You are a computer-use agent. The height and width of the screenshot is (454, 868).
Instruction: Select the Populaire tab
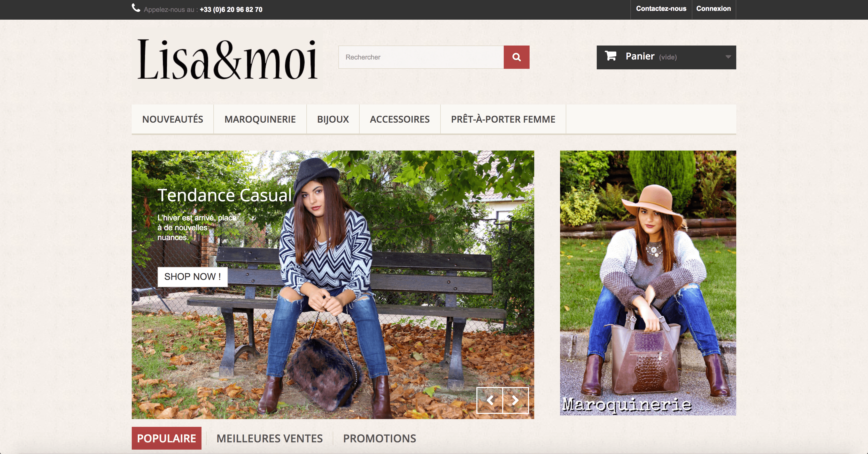(x=166, y=438)
